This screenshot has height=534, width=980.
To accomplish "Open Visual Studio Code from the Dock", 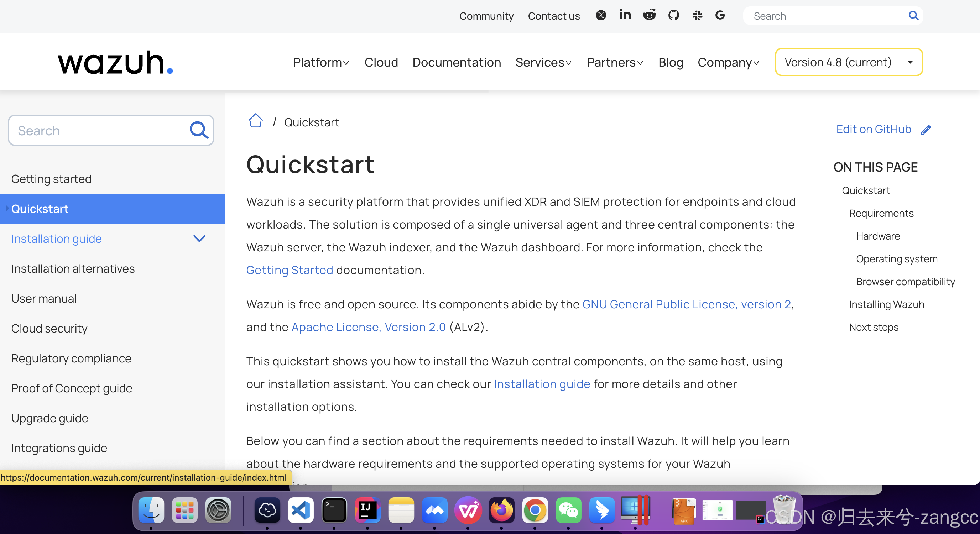I will pyautogui.click(x=301, y=510).
